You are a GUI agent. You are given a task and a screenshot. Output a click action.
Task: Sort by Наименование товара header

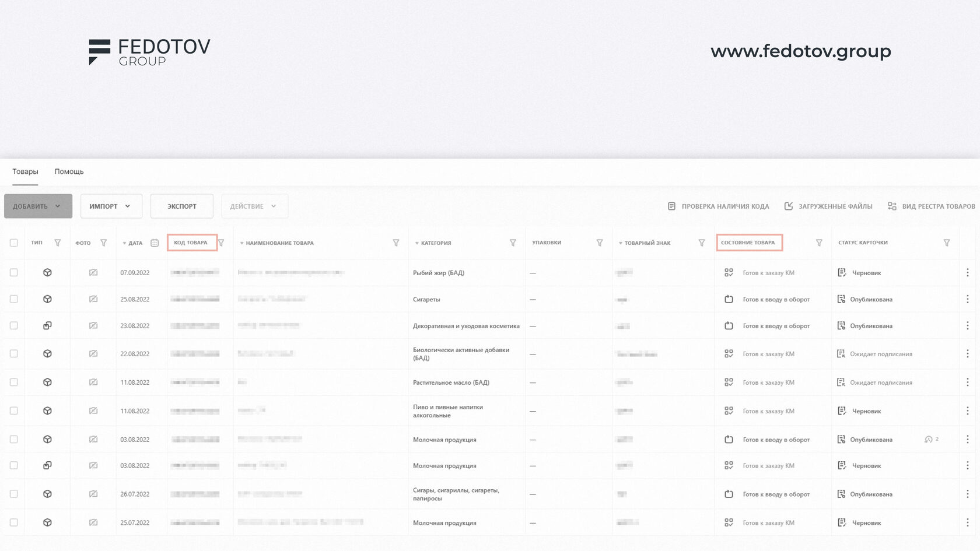pyautogui.click(x=276, y=243)
